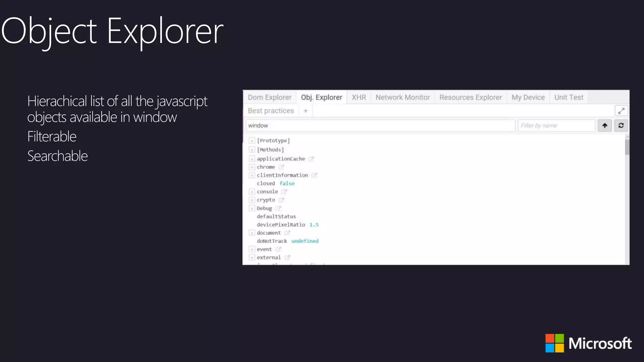The height and width of the screenshot is (362, 644).
Task: Click the refresh objects icon
Action: point(621,125)
